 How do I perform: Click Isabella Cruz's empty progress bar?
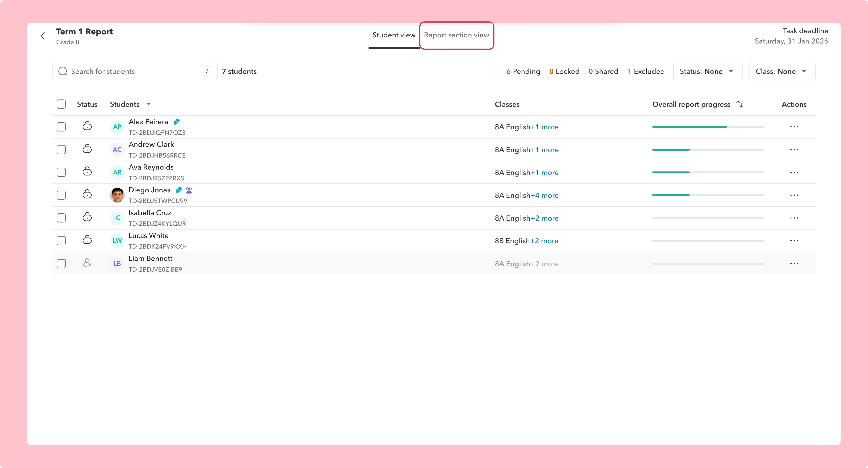click(708, 218)
